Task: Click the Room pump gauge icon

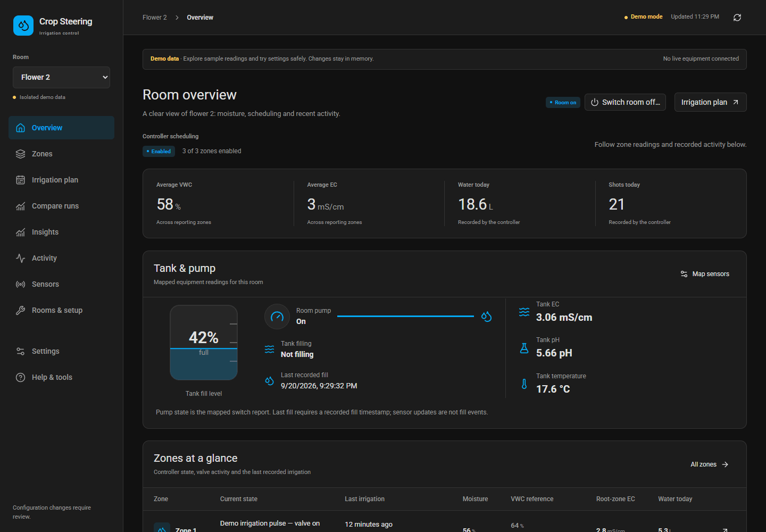Action: coord(277,317)
